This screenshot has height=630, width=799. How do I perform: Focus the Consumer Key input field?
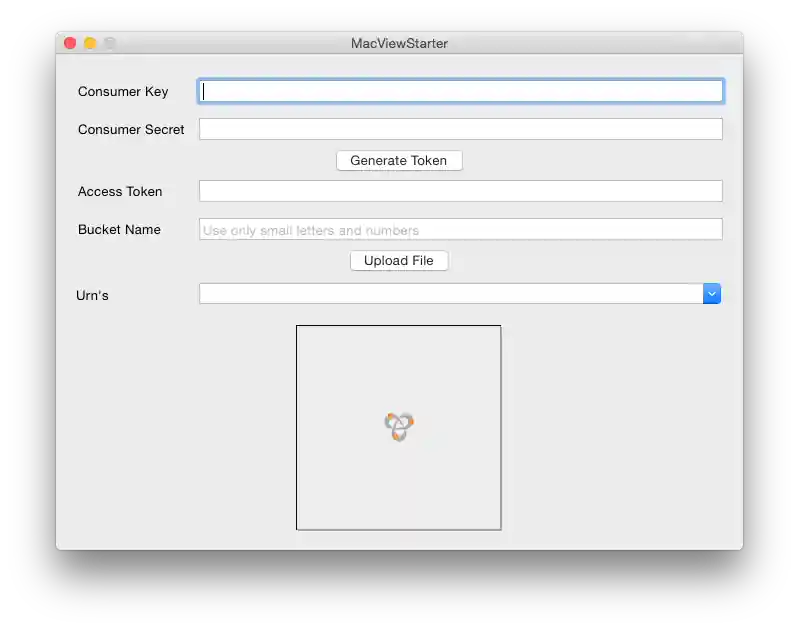point(460,91)
